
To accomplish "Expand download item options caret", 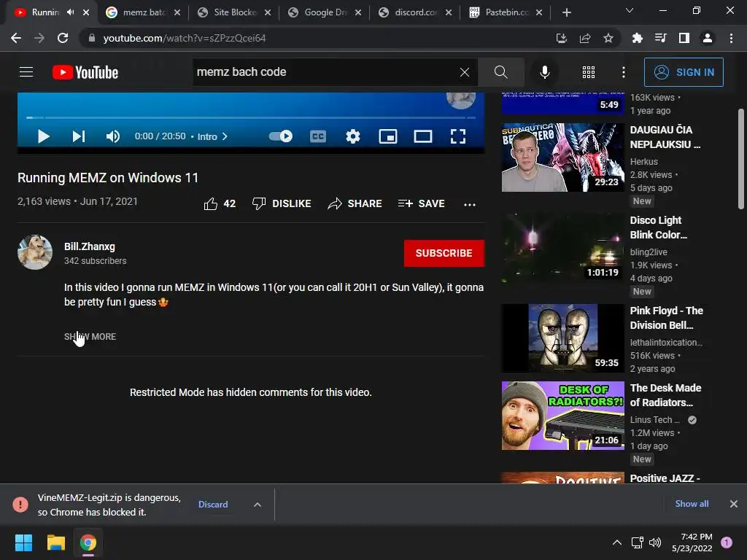I will [258, 505].
